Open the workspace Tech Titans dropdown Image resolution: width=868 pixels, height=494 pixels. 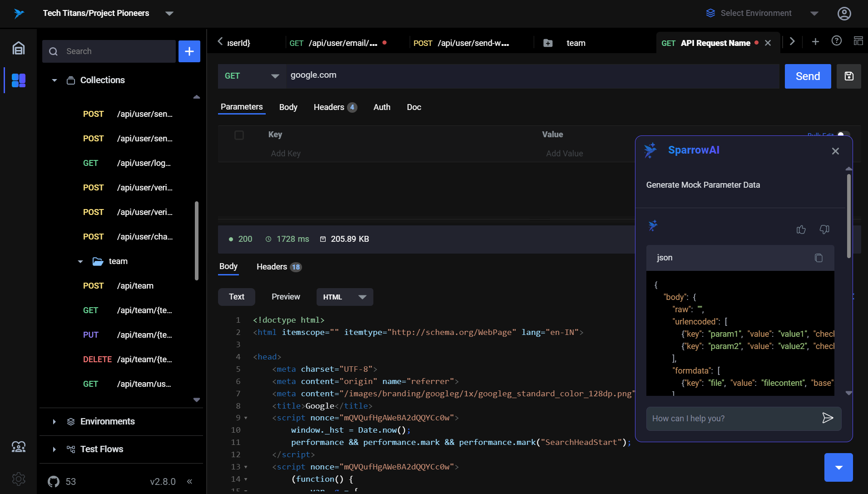(x=169, y=13)
